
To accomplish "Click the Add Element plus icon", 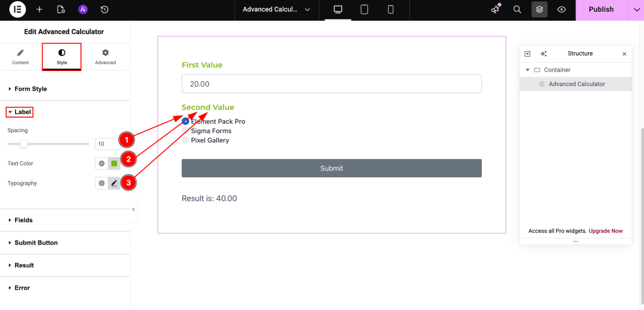I will [x=40, y=9].
